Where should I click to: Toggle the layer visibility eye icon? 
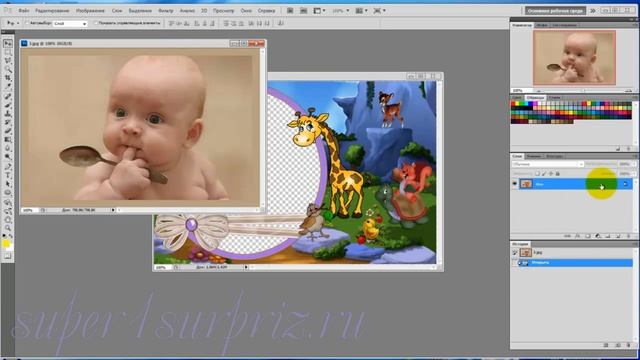pyautogui.click(x=515, y=184)
